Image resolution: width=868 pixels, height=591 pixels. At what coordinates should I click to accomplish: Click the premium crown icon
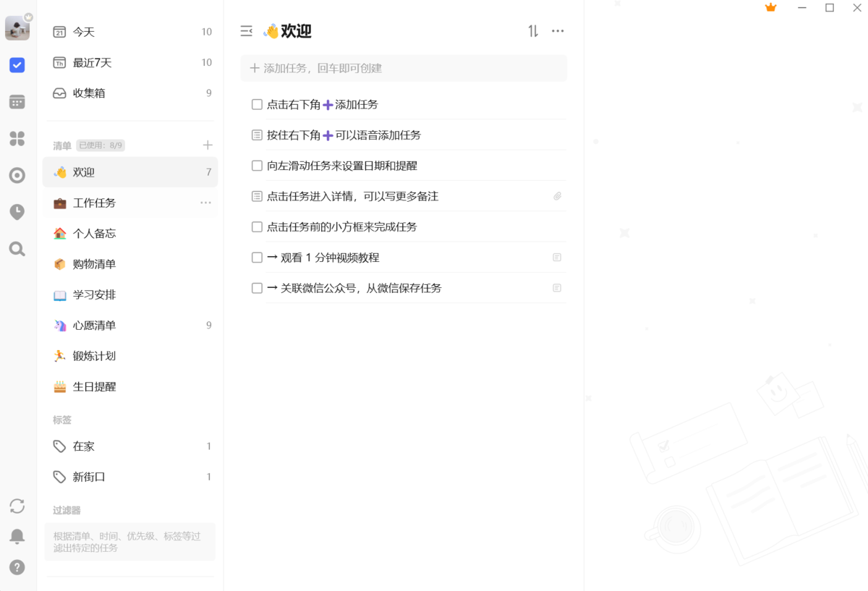click(x=770, y=7)
